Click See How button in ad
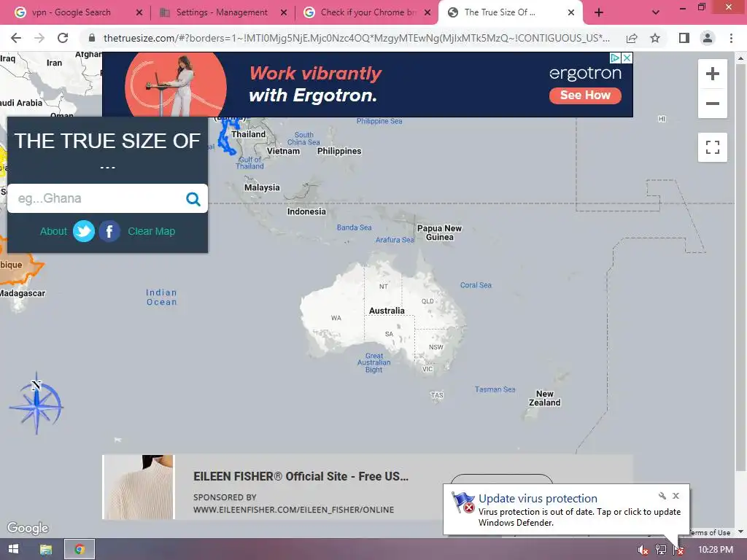Image resolution: width=747 pixels, height=560 pixels. (585, 96)
